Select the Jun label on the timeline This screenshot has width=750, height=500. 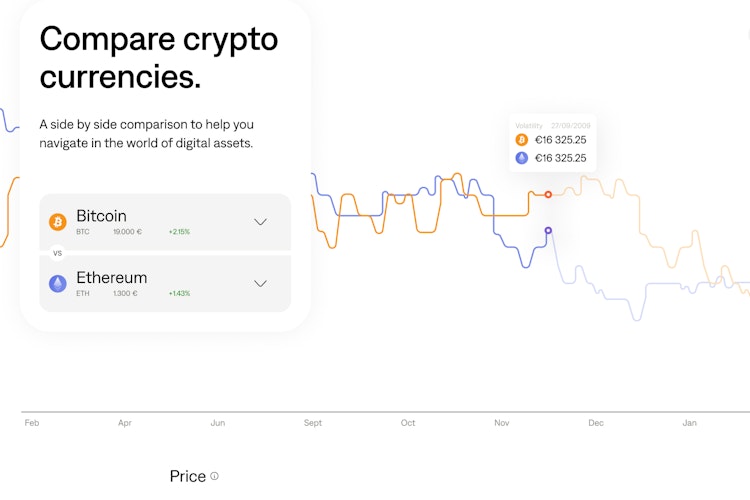[217, 423]
